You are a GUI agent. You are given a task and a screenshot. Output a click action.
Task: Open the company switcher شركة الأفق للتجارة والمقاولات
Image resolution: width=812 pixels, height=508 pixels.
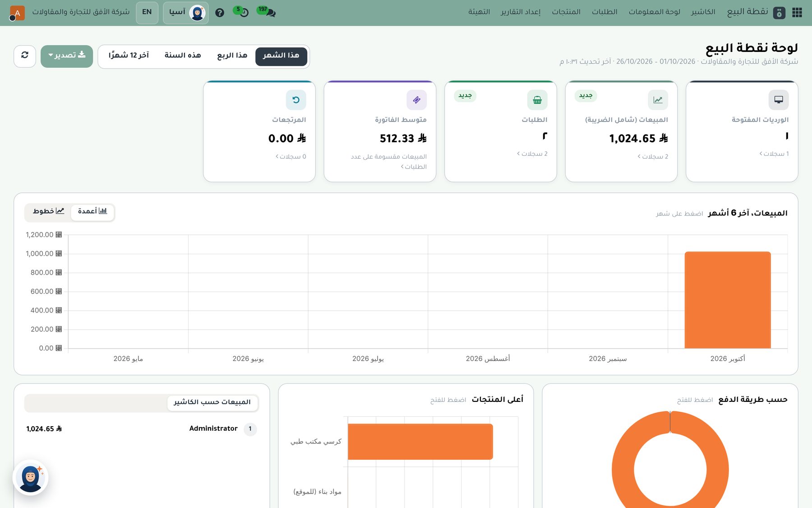[x=81, y=12]
